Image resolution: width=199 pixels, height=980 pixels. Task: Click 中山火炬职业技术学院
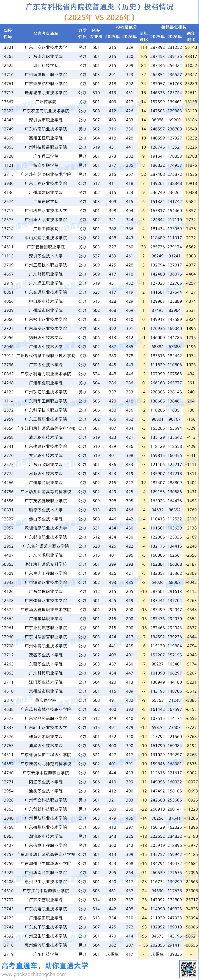point(46,238)
